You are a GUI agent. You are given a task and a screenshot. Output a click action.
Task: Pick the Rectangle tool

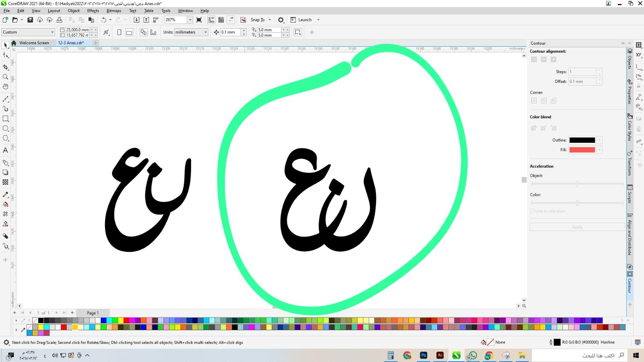[x=5, y=119]
